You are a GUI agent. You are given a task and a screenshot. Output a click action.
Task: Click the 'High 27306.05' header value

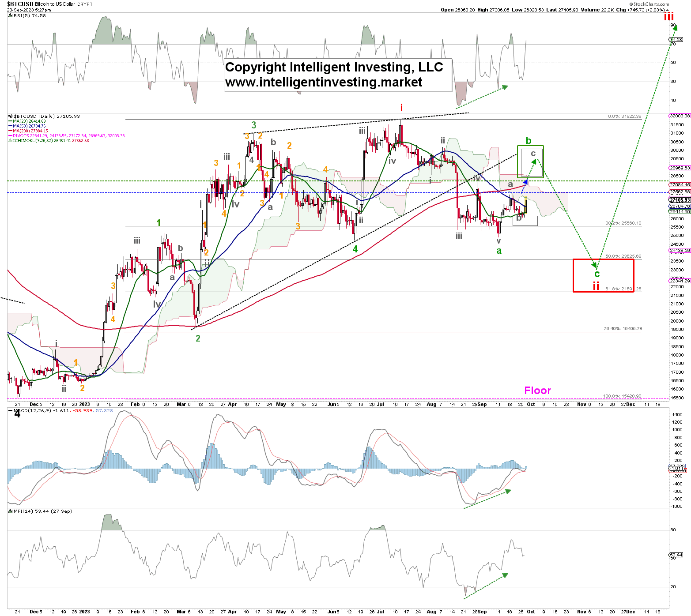click(x=493, y=10)
